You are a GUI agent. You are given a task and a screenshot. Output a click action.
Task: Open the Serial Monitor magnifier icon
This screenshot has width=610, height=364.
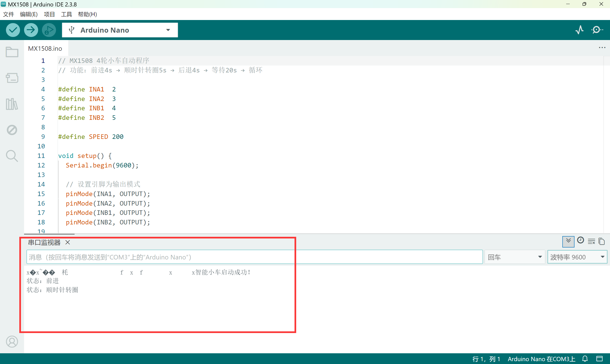(x=597, y=30)
